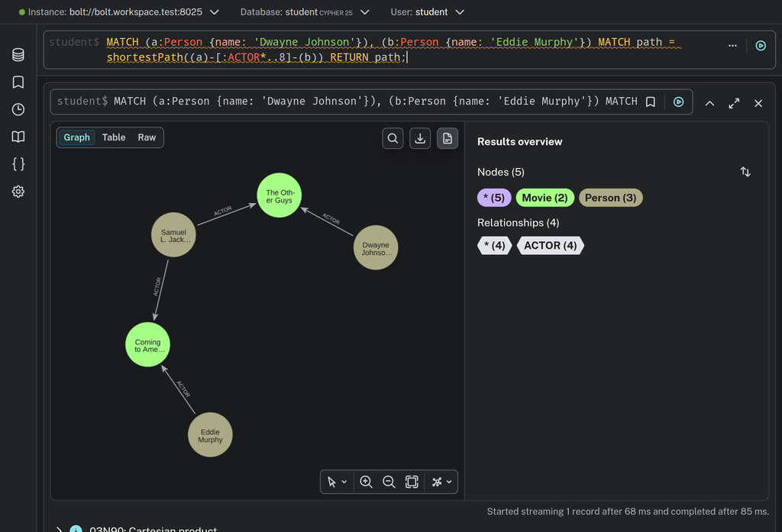Click the Results overview heading
782x532 pixels.
(x=519, y=142)
